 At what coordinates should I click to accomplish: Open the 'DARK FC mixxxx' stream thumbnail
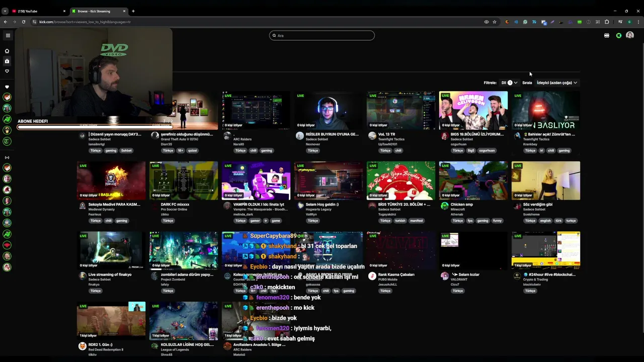184,180
